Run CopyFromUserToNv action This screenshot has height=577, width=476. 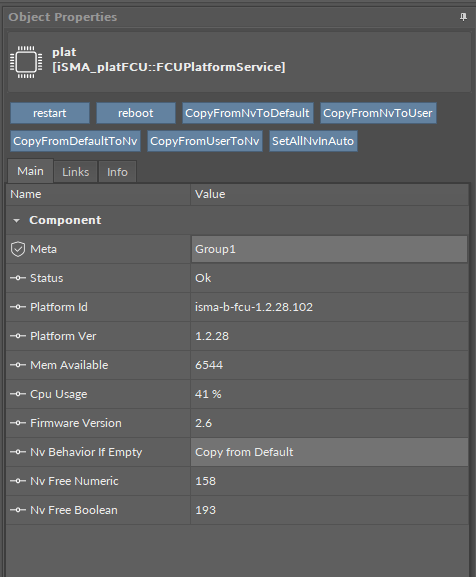(205, 141)
